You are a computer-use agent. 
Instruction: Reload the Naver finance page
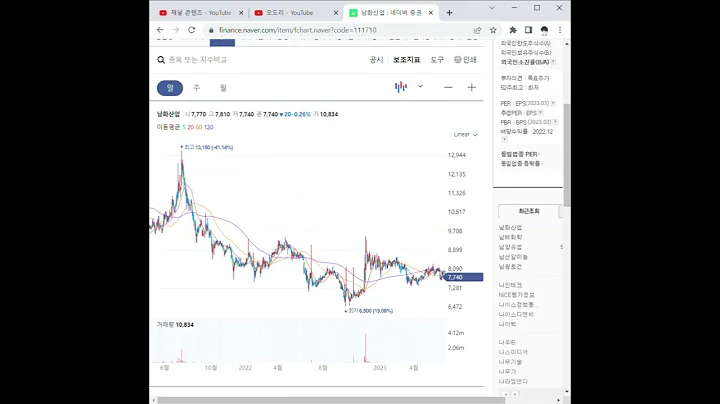[191, 30]
